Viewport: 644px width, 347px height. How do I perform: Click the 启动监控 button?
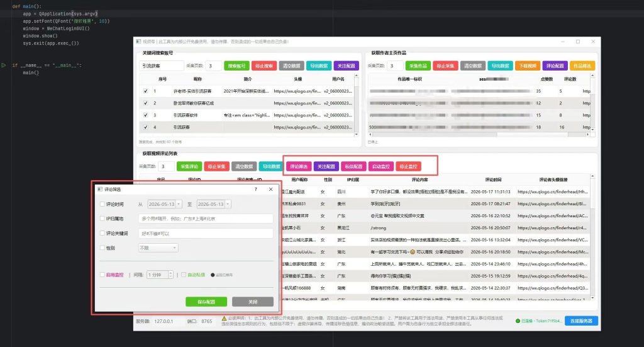click(x=380, y=166)
